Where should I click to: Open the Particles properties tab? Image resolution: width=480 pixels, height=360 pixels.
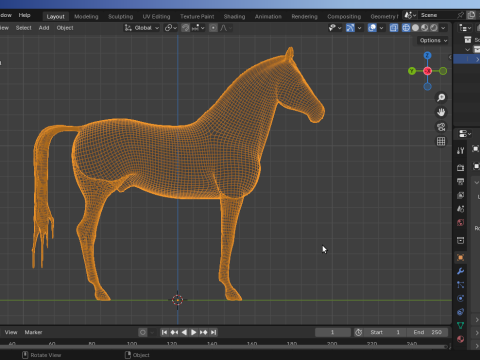[461, 285]
